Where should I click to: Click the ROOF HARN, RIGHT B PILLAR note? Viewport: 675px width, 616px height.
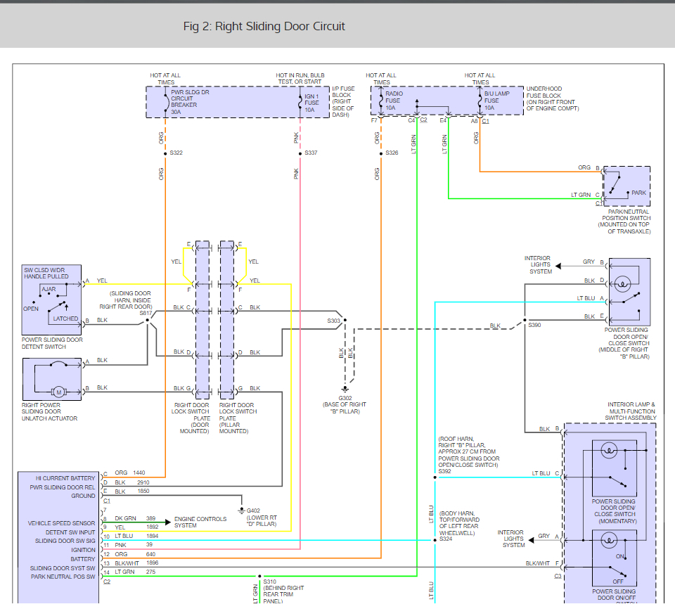coord(469,452)
